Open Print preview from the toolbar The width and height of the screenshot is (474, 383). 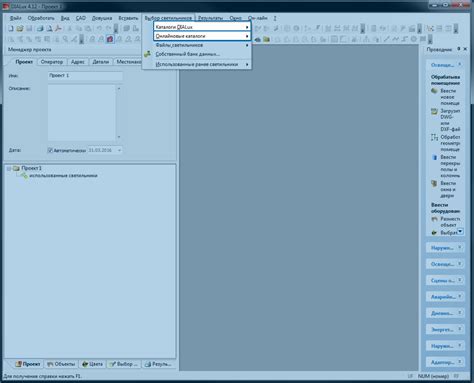coord(49,29)
